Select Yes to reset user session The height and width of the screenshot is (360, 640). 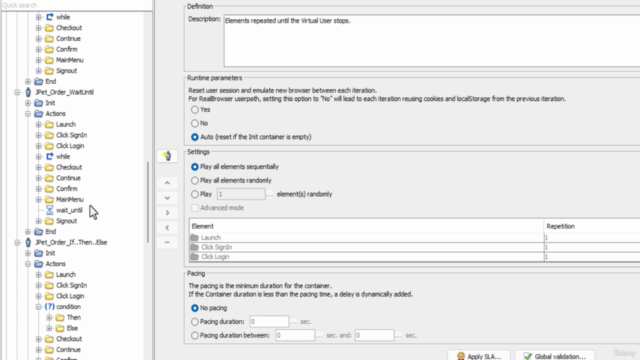pyautogui.click(x=195, y=109)
